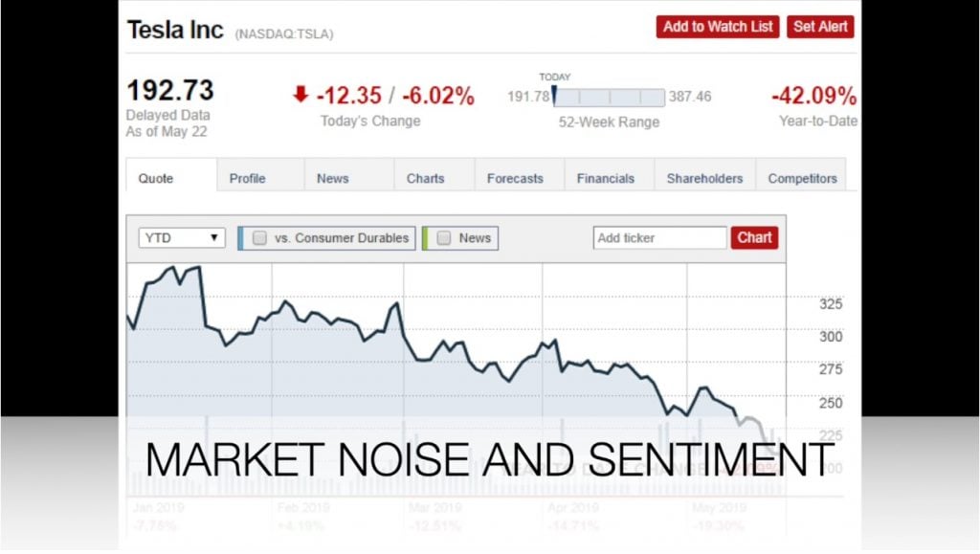Viewport: 980px width, 554px height.
Task: Click the Tesla Inc company title
Action: click(x=176, y=29)
